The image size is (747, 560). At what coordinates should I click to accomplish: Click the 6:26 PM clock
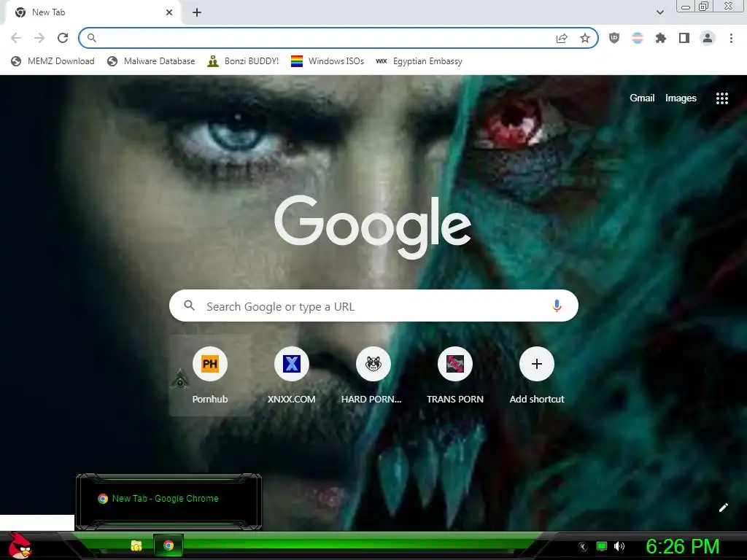[x=682, y=547]
